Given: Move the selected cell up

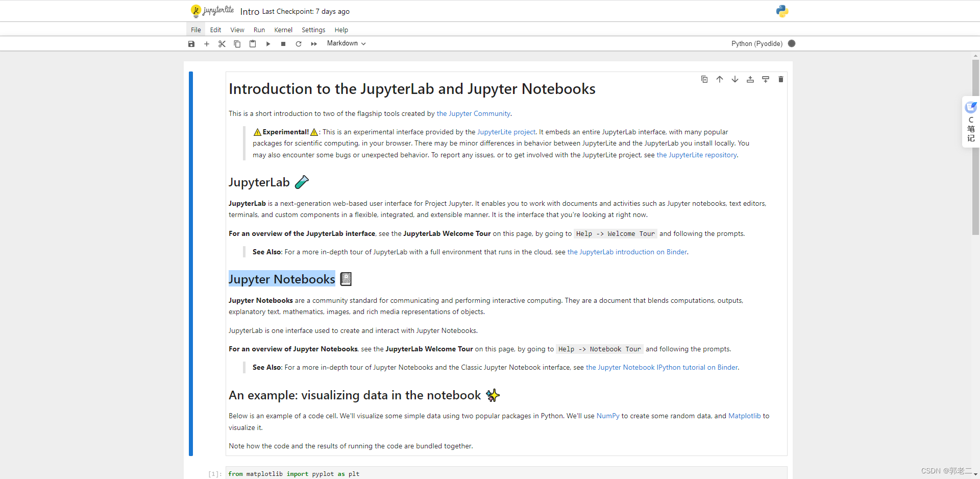Looking at the screenshot, I should point(720,79).
